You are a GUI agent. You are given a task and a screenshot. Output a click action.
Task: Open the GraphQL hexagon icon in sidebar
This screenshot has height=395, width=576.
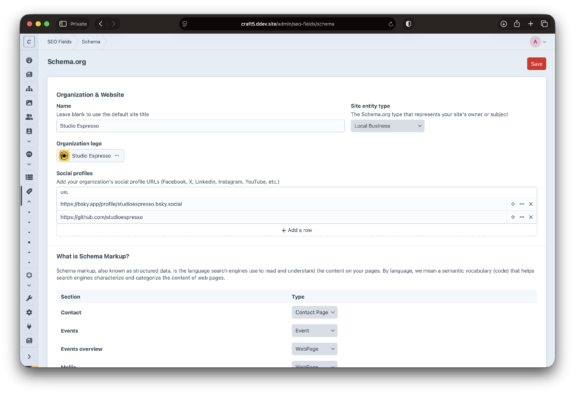coord(29,275)
